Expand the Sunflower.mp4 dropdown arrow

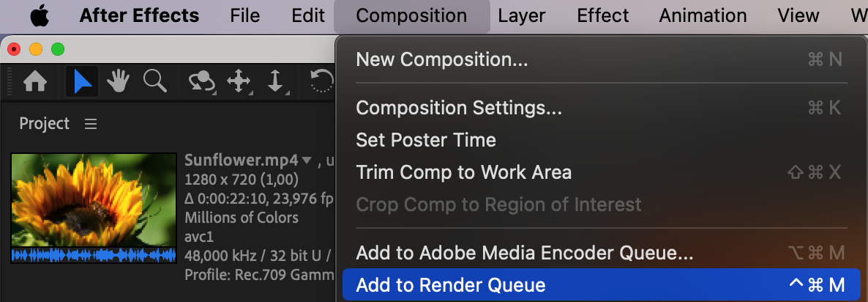(x=307, y=161)
